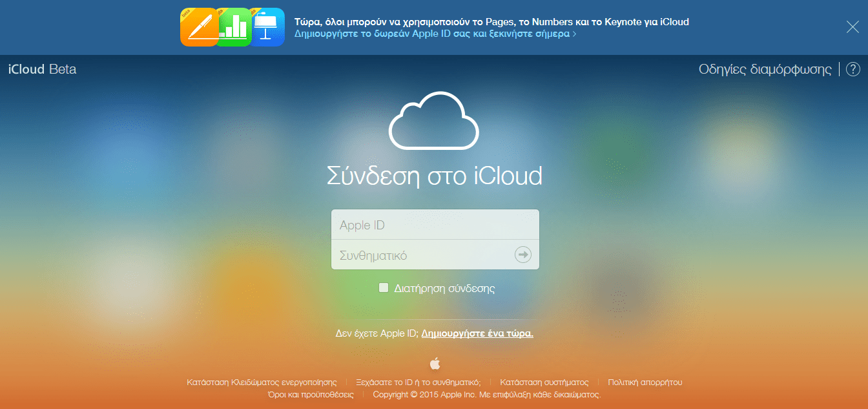Open Κατάσταση συστήματος link
Viewport: 868px width, 409px height.
[544, 382]
